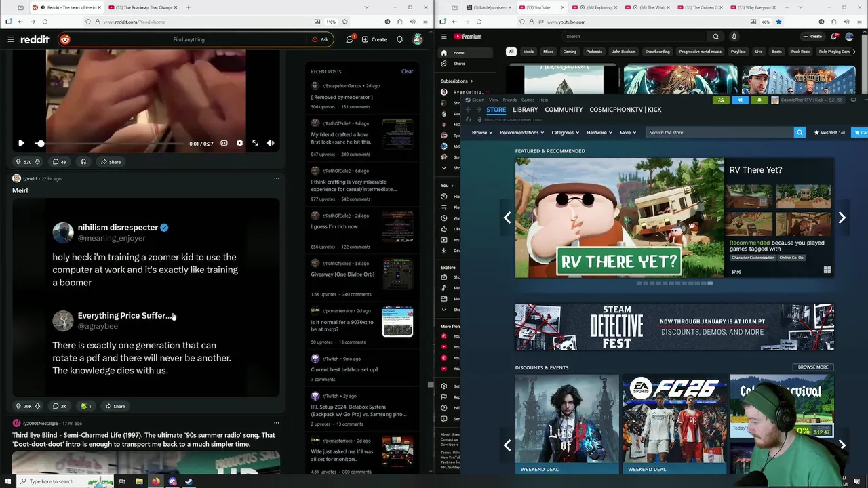Screen dimensions: 868x488
Task: Share the Meirl post
Action: coord(115,406)
